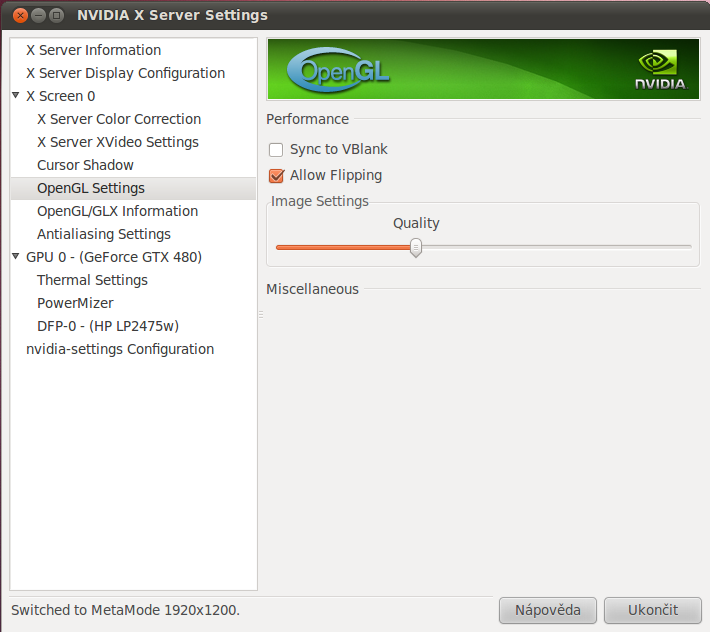Image resolution: width=710 pixels, height=632 pixels.
Task: Open nvidia-settings Configuration page
Action: click(120, 349)
